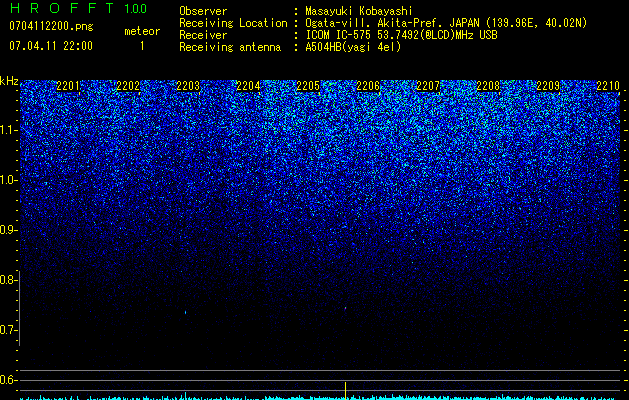Screen dimensions: 629x400
Task: Click time marker 2206
Action: pyautogui.click(x=368, y=86)
